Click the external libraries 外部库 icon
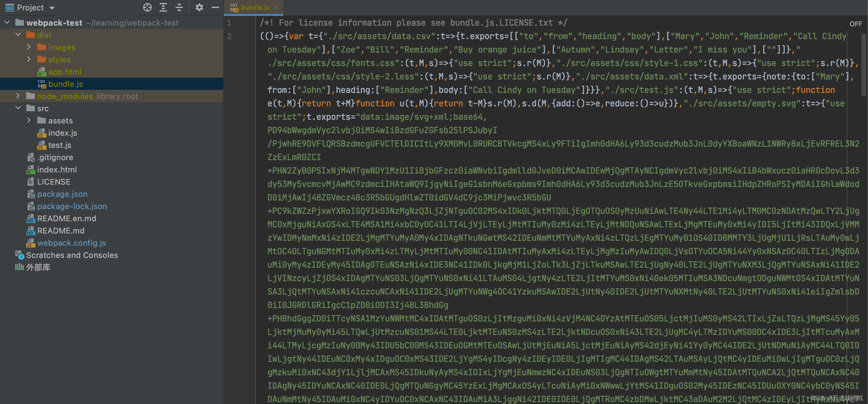868x404 pixels. point(20,267)
